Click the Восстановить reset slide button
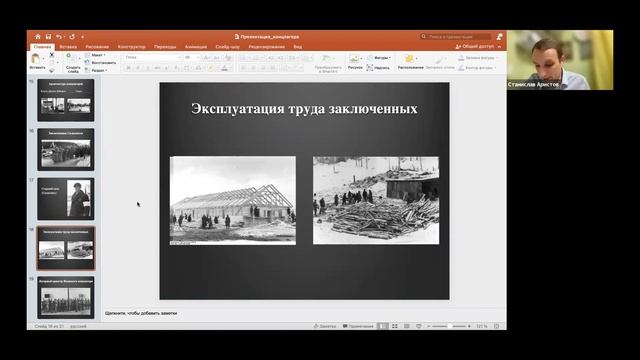Image resolution: width=640 pixels, height=360 pixels. point(100,63)
